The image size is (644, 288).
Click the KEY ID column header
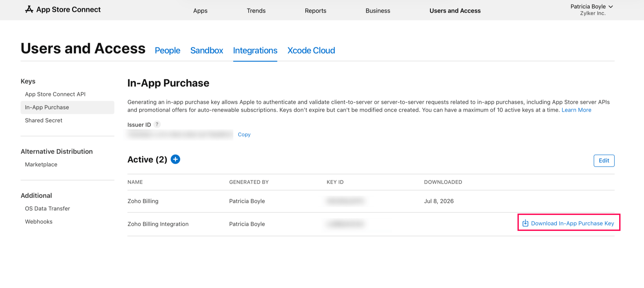335,182
